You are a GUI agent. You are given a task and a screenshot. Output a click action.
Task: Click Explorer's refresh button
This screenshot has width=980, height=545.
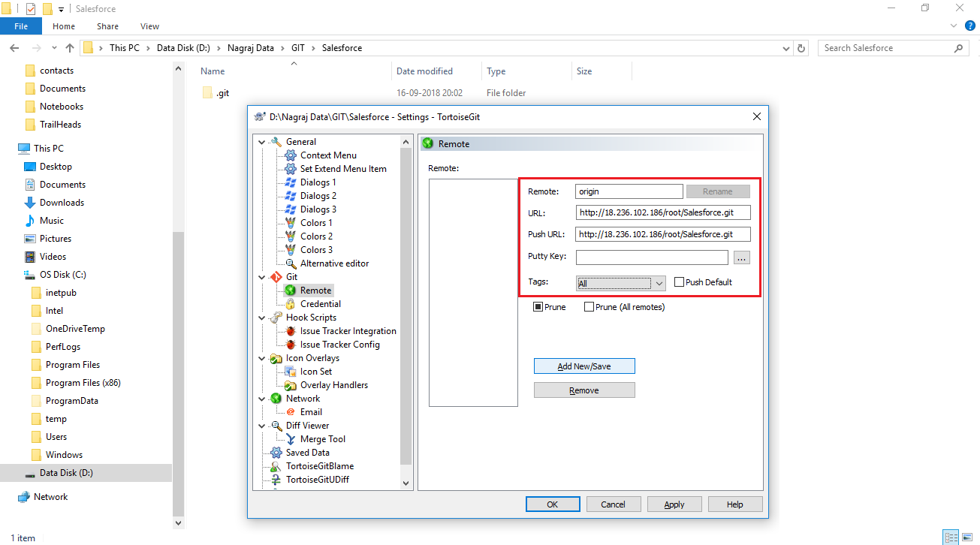pos(801,48)
